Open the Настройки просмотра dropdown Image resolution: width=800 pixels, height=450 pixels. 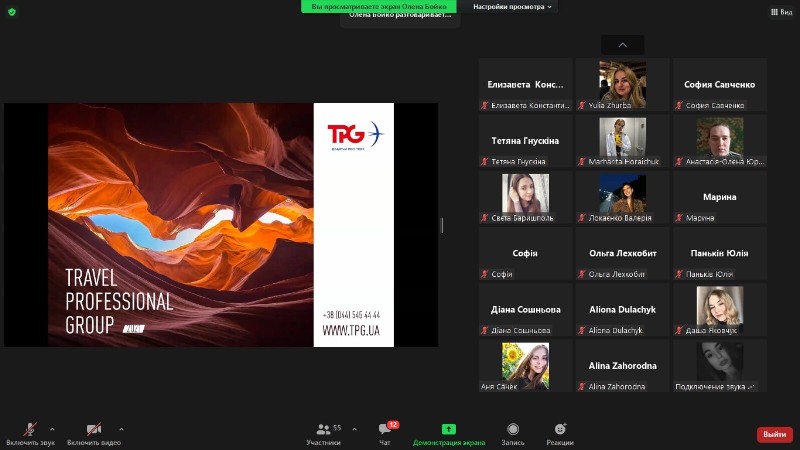(x=512, y=7)
